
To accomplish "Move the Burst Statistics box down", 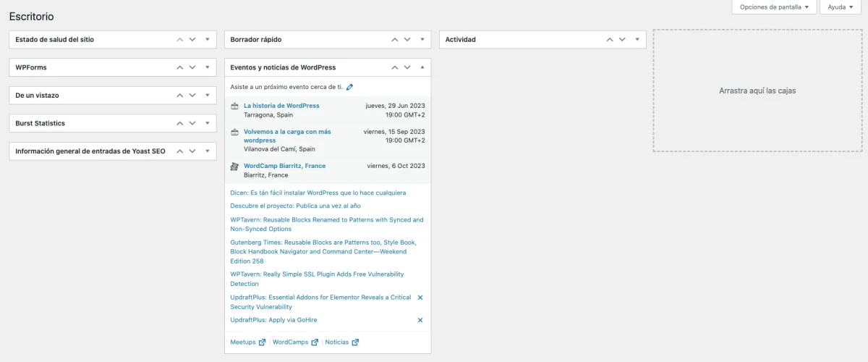I will click(192, 123).
